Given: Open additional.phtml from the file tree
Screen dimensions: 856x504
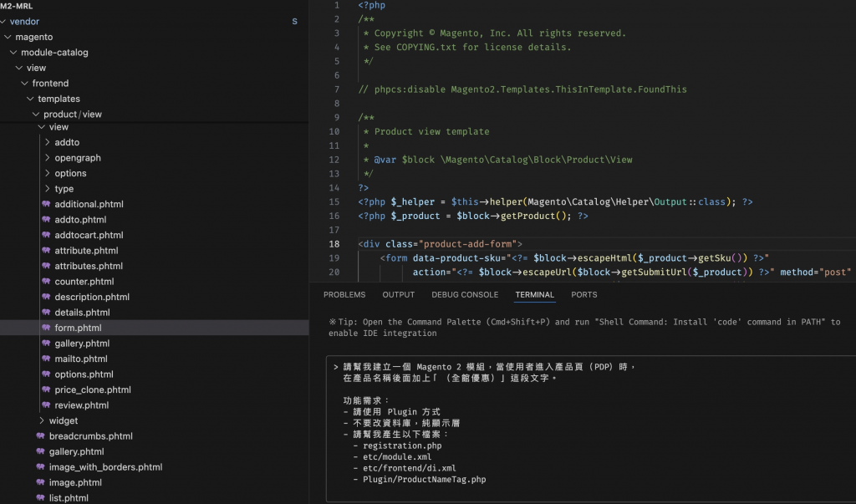Looking at the screenshot, I should point(89,204).
